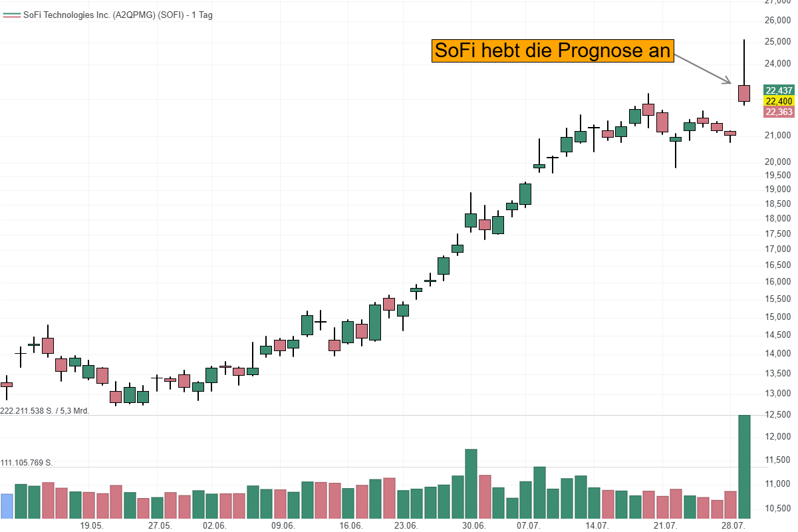This screenshot has width=798, height=532.
Task: Select the 21.07. date on the time axis
Action: (666, 525)
